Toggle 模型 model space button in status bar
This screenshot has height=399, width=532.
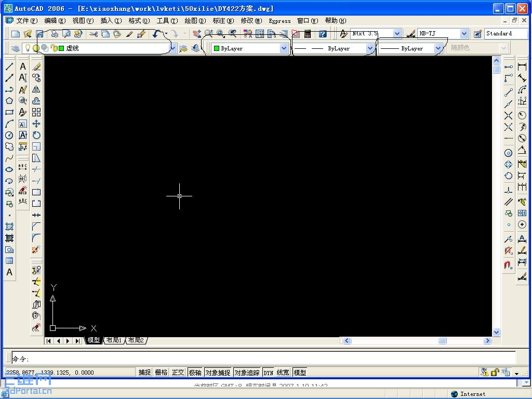click(300, 373)
